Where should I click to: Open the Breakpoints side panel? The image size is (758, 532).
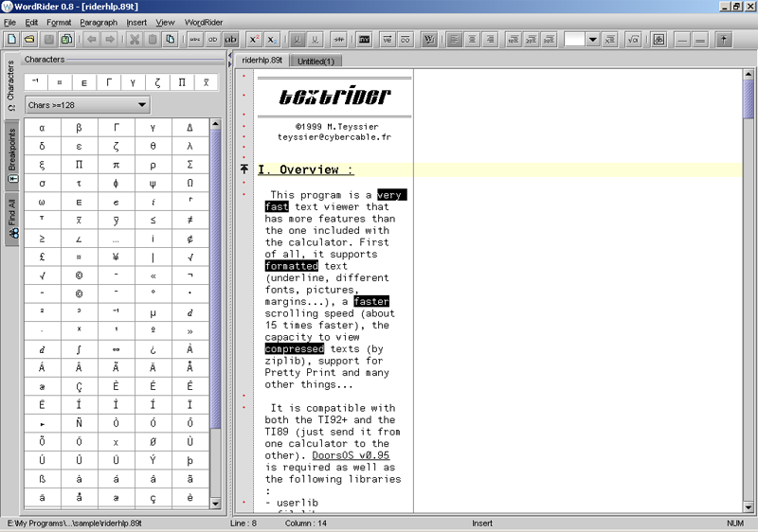[12, 156]
